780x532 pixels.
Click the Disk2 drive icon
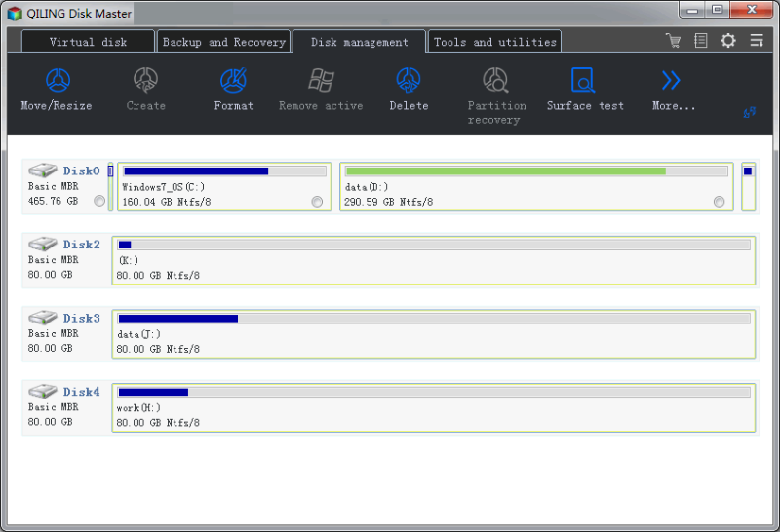43,245
